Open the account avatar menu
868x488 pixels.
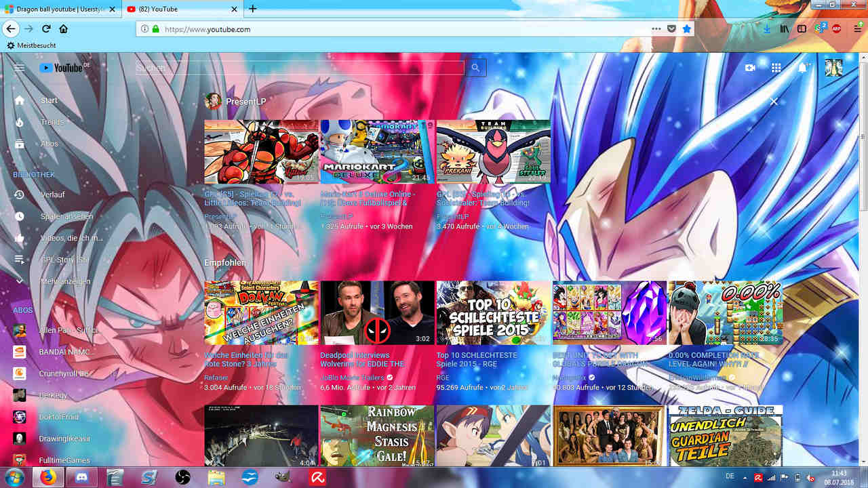click(x=833, y=68)
